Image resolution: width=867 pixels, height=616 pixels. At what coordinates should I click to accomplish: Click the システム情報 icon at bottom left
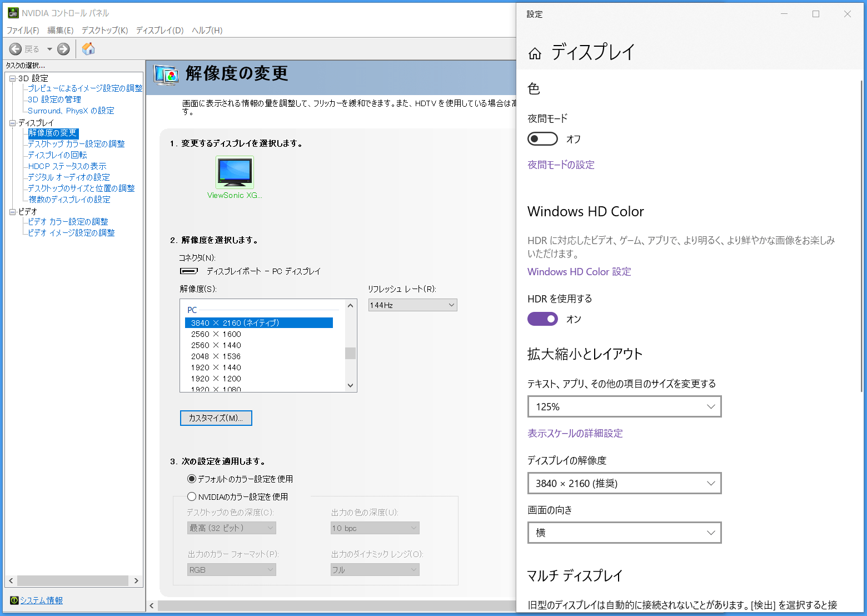[x=14, y=600]
